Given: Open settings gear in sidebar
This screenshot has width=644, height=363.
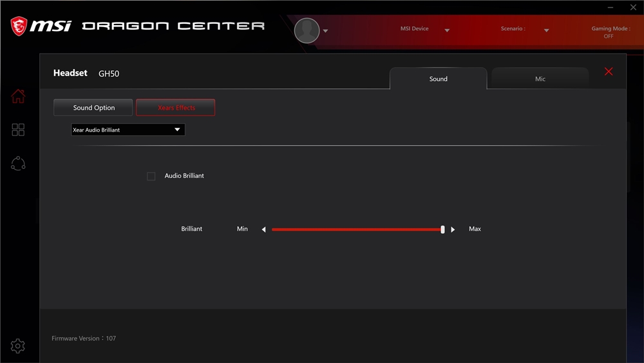Looking at the screenshot, I should (x=17, y=346).
